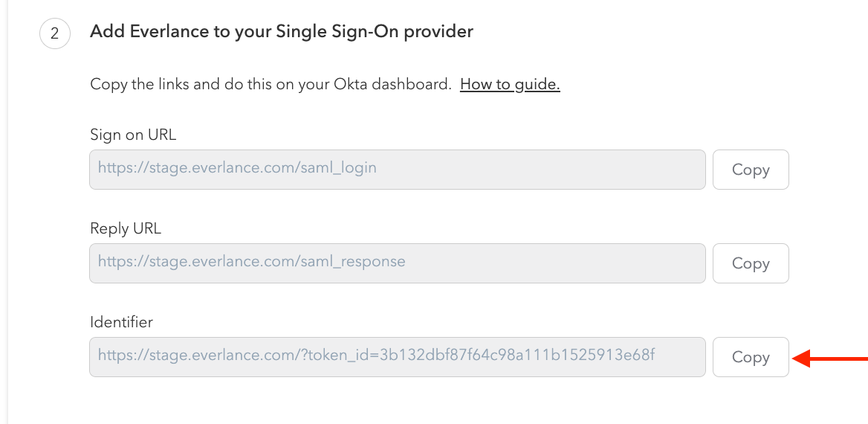Copy the Reply URL
Screen dimensions: 868x424
(x=750, y=263)
